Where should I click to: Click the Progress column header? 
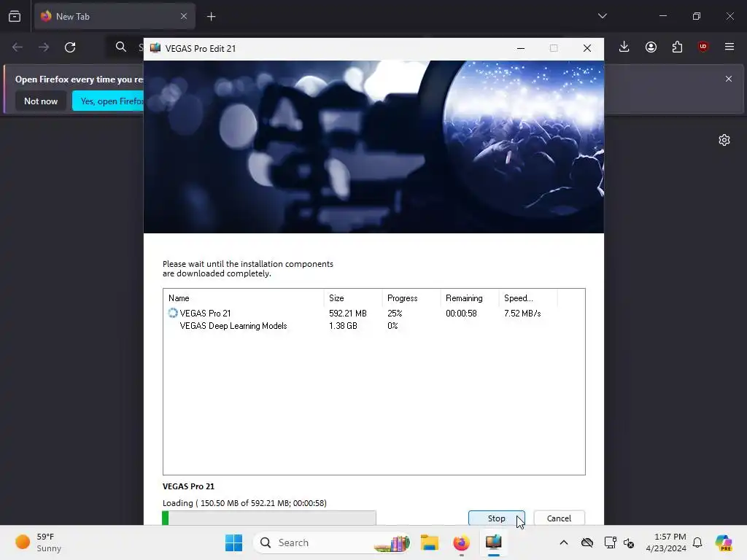(411, 298)
